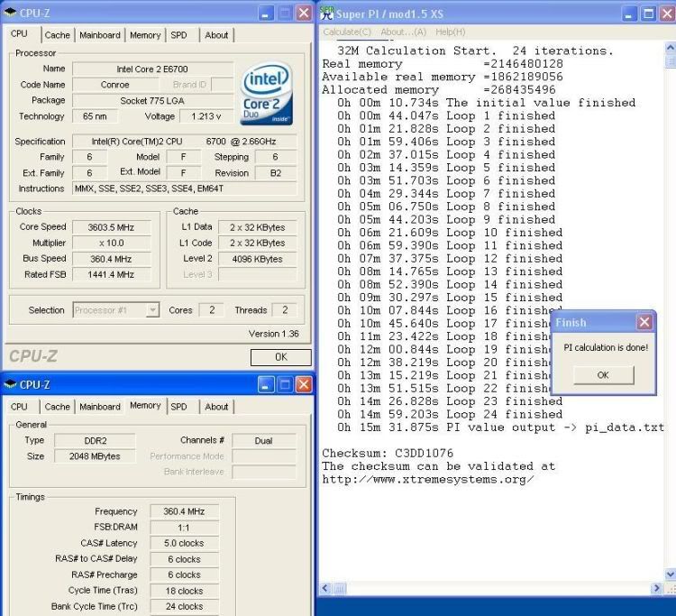Open the Cache tab in top CPU-Z window
This screenshot has width=676, height=616.
click(x=57, y=35)
